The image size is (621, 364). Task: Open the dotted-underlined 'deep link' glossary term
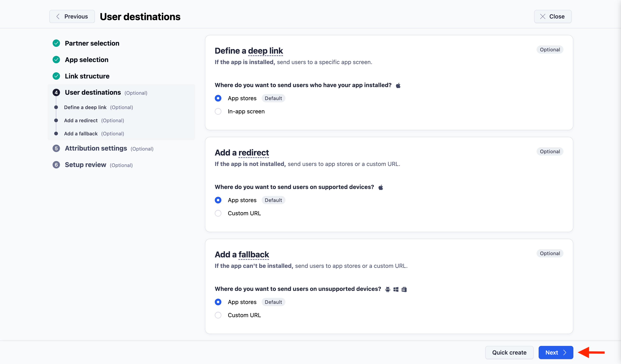coord(266,51)
